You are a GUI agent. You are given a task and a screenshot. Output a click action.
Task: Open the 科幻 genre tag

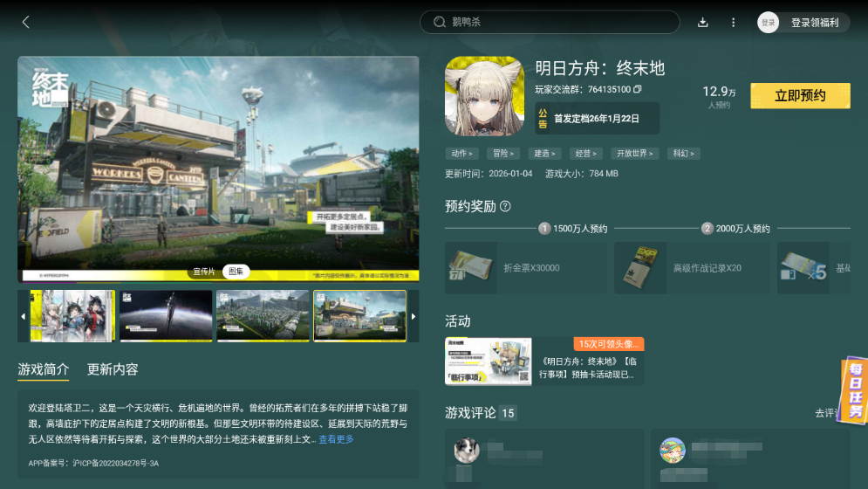coord(684,154)
